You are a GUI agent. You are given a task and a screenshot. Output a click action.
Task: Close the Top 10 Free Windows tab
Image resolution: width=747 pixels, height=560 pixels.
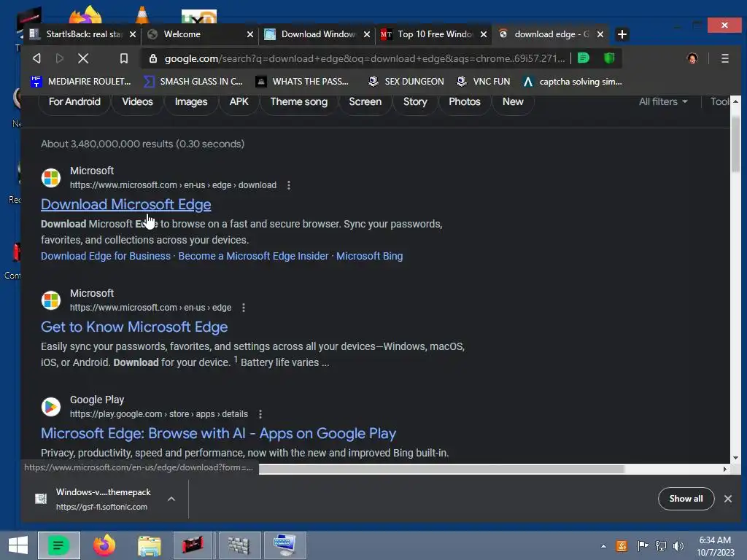[484, 34]
